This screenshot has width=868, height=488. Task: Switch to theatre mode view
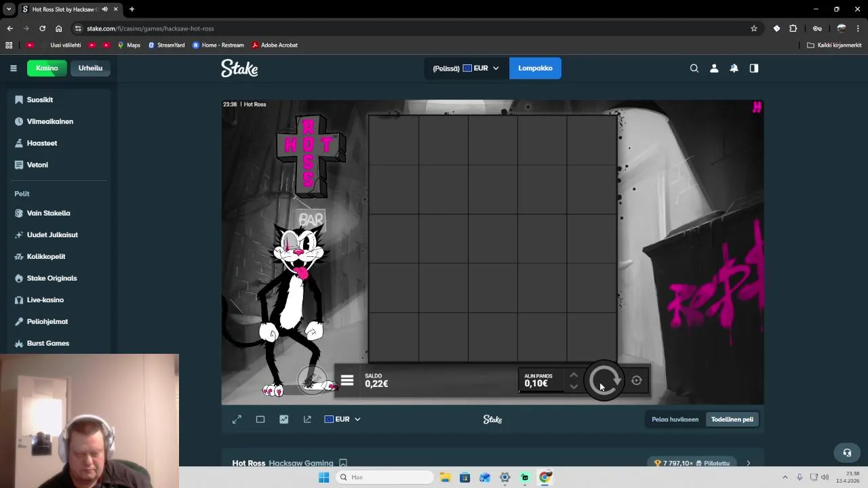[x=260, y=420]
